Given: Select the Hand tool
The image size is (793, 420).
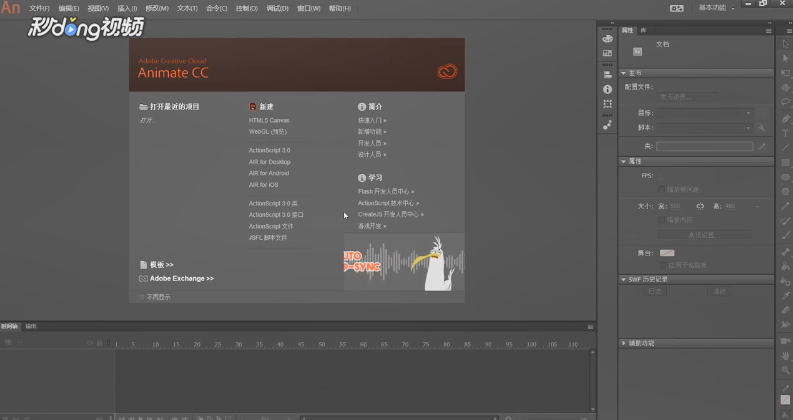Looking at the screenshot, I should coord(785,356).
